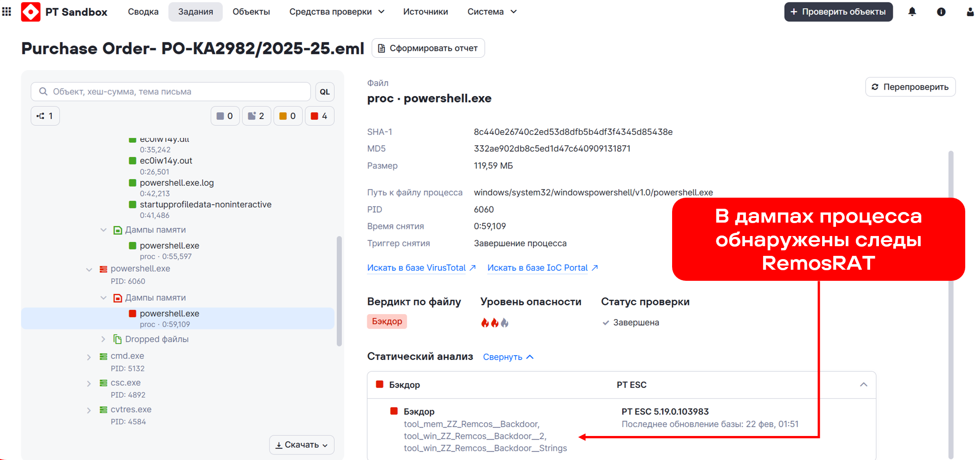Click the process tree count icon
This screenshot has height=460, width=980.
45,116
